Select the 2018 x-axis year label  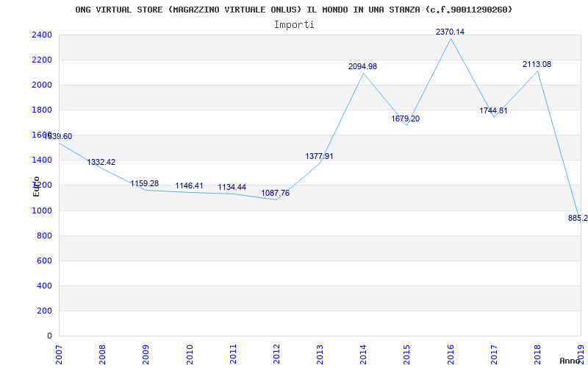click(x=537, y=355)
